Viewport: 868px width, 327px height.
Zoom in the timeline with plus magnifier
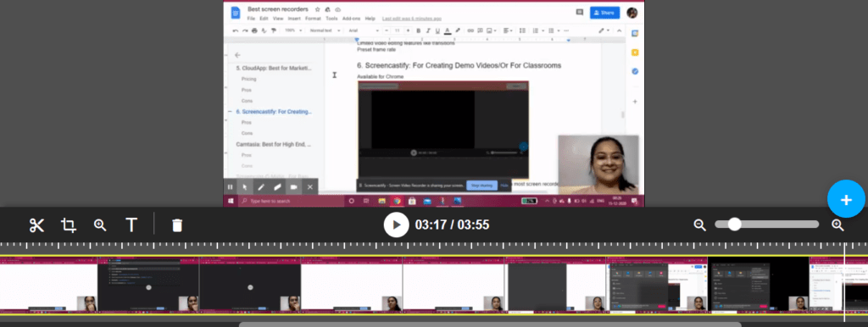pos(837,224)
